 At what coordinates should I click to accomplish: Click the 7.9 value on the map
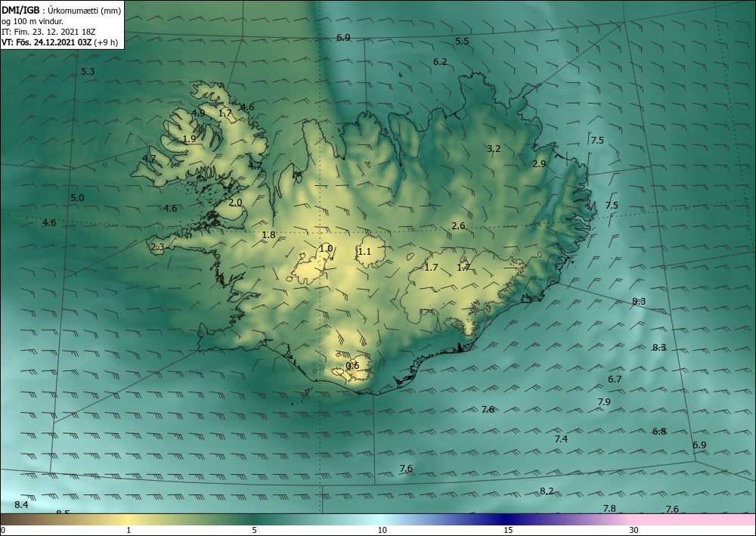(604, 402)
